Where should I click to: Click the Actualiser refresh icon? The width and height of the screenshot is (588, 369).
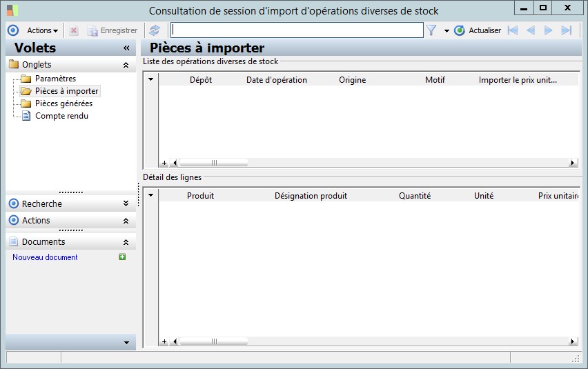coord(460,30)
